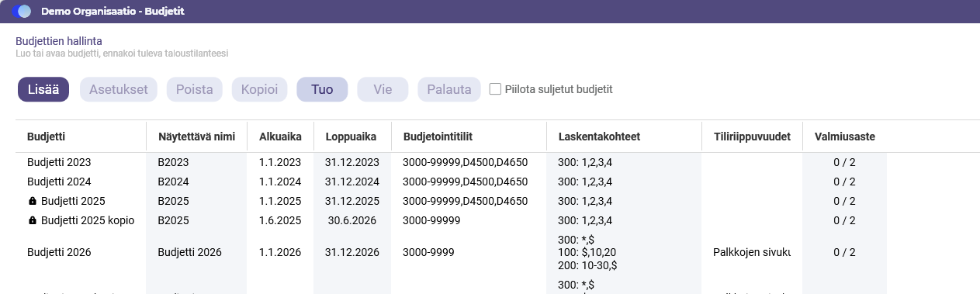This screenshot has height=294, width=980.
Task: Sort by the Budjetti column header
Action: click(x=46, y=137)
